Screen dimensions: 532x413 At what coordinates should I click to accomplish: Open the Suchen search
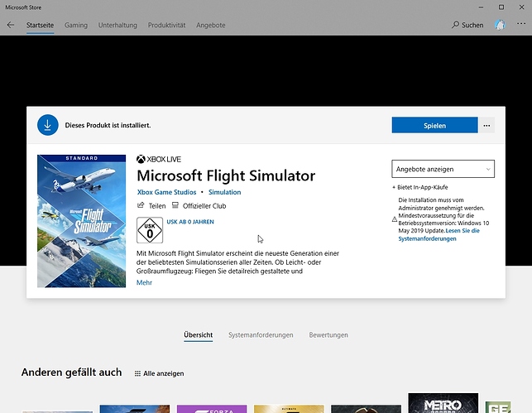(x=467, y=26)
